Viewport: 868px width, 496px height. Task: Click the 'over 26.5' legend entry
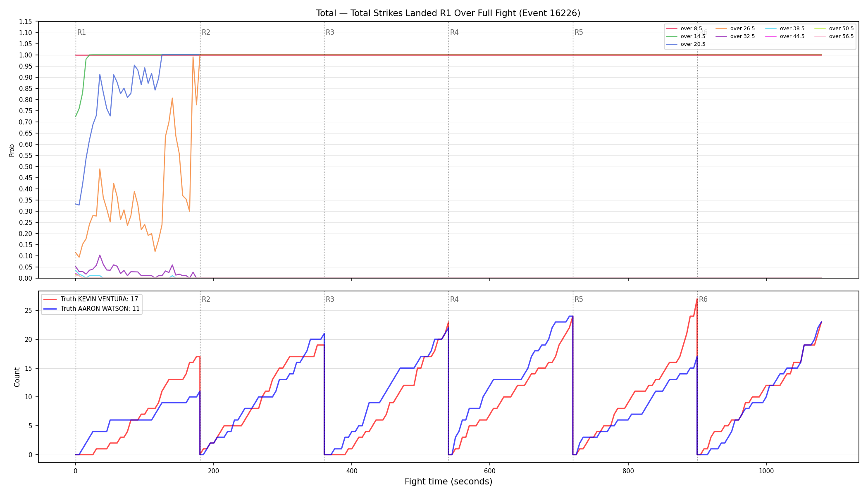[735, 29]
